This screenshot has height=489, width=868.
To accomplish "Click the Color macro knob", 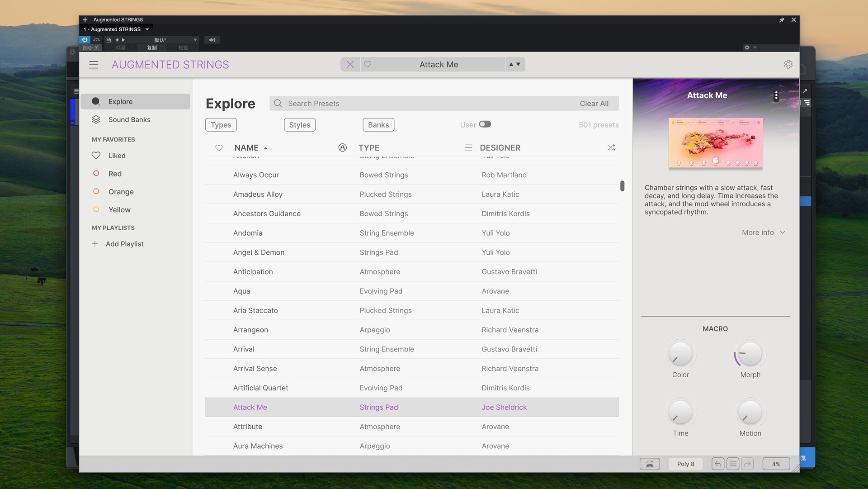I will [x=680, y=354].
